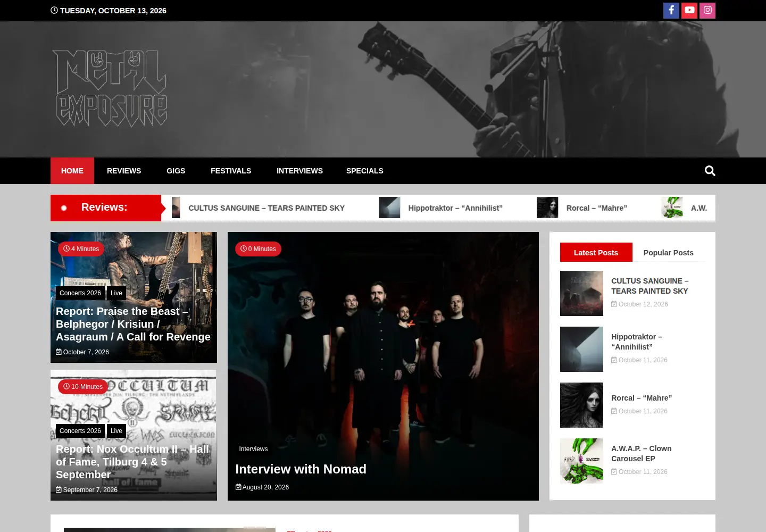Open the Reviews menu item

[x=124, y=171]
